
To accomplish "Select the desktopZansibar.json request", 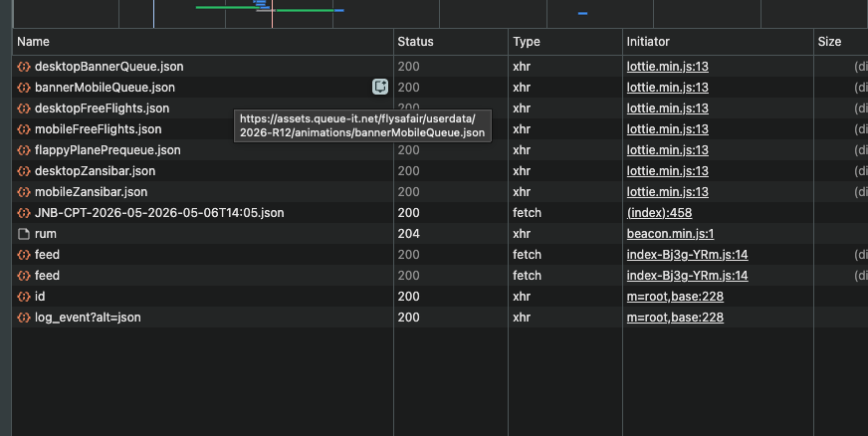I will (x=95, y=171).
